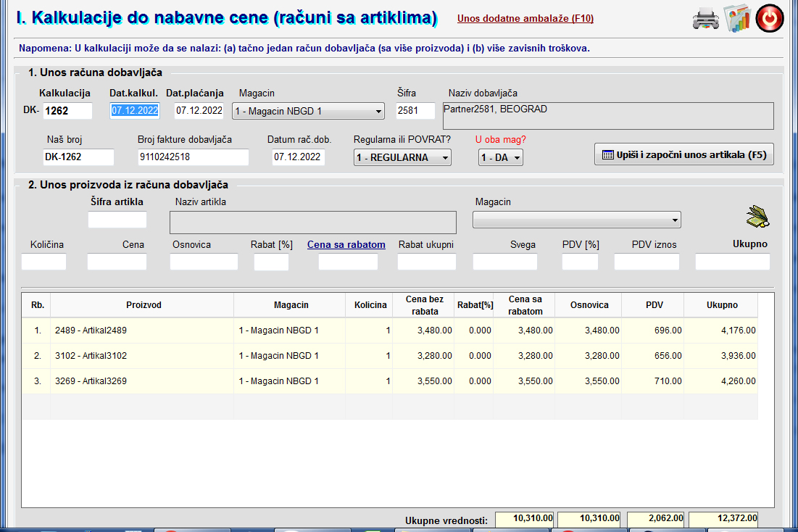The image size is (798, 532).
Task: Click the table's 'PDV' column header
Action: click(x=654, y=305)
